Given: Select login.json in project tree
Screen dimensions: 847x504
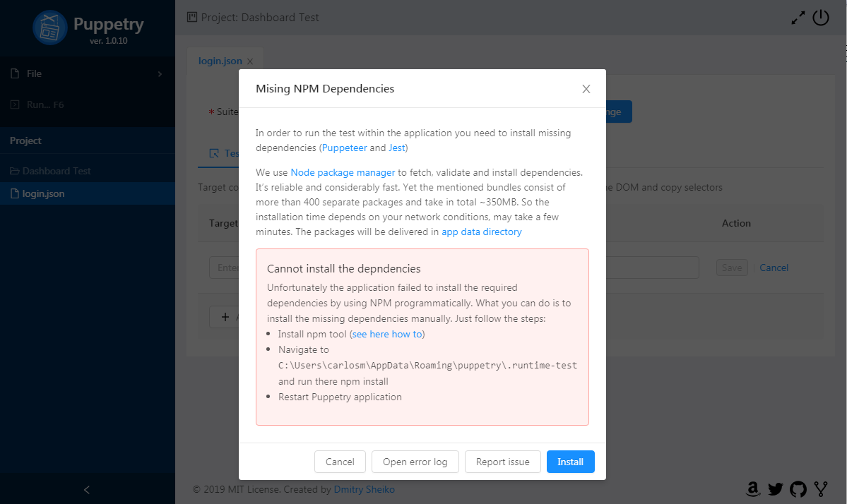Looking at the screenshot, I should tap(88, 193).
